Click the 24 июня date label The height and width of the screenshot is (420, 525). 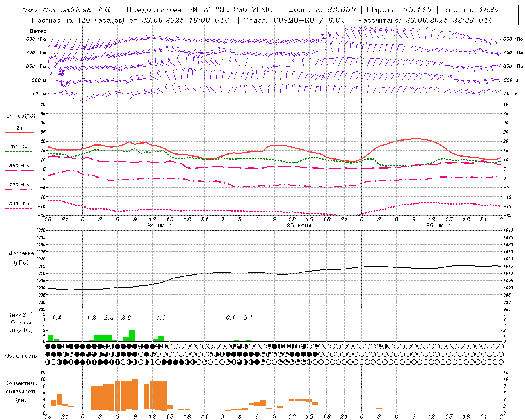[159, 226]
